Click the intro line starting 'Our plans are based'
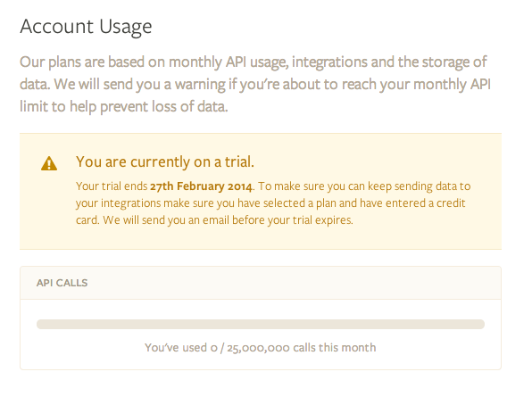 point(254,62)
